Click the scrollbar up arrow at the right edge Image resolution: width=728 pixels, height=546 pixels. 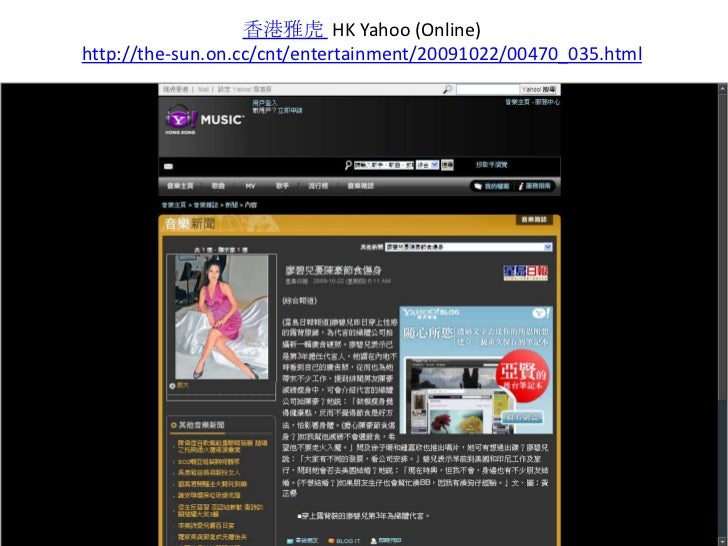(x=723, y=88)
